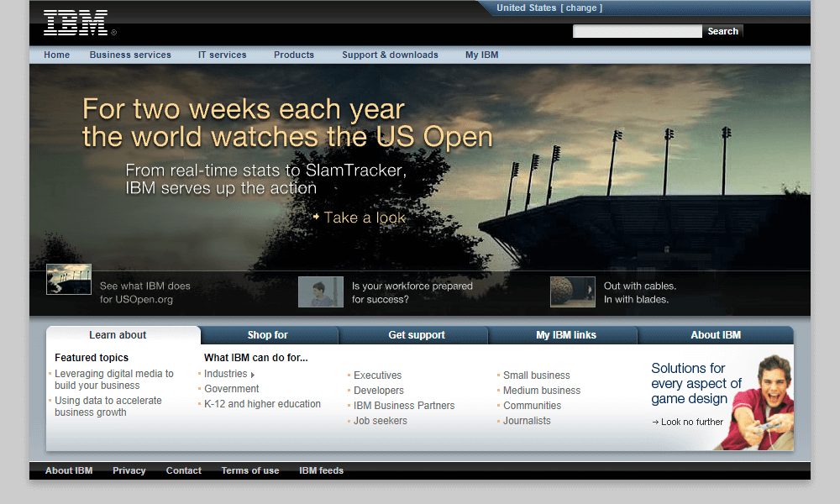Open K-12 and higher education link

pyautogui.click(x=262, y=404)
